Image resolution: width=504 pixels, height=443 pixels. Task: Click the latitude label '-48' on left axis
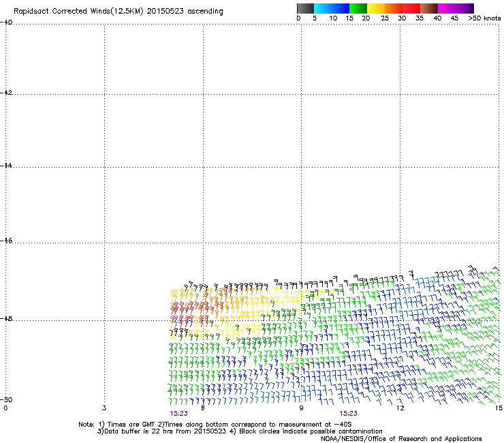tap(6, 318)
